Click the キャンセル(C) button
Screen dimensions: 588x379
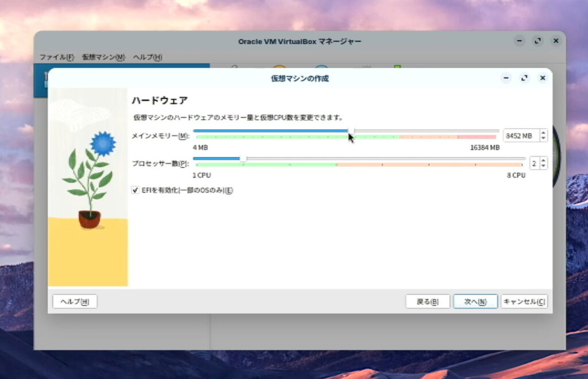[524, 301]
